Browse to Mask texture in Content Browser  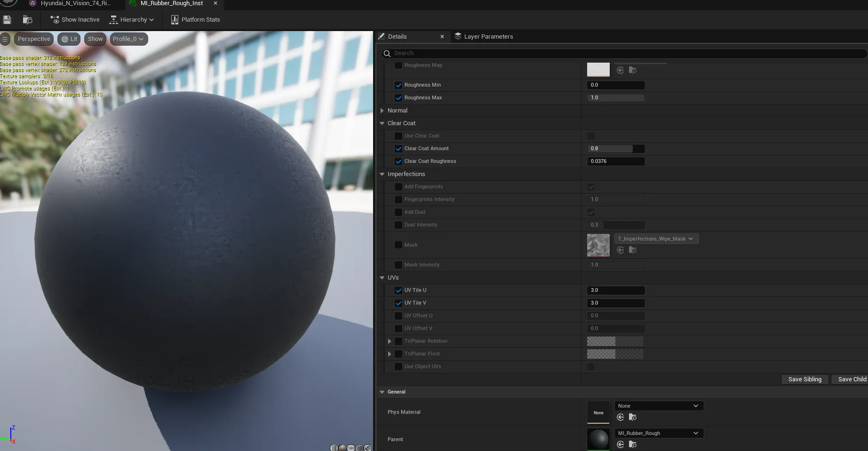(x=633, y=250)
